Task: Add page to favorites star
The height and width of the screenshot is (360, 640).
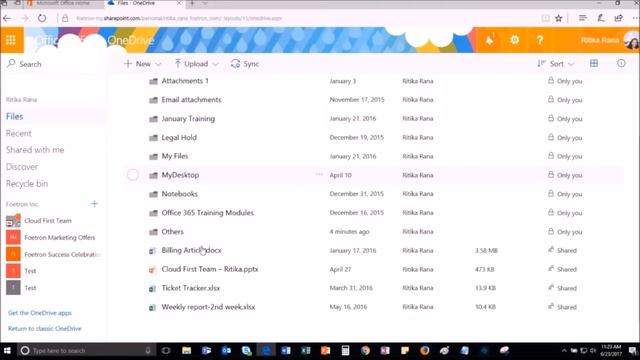Action: coord(558,18)
